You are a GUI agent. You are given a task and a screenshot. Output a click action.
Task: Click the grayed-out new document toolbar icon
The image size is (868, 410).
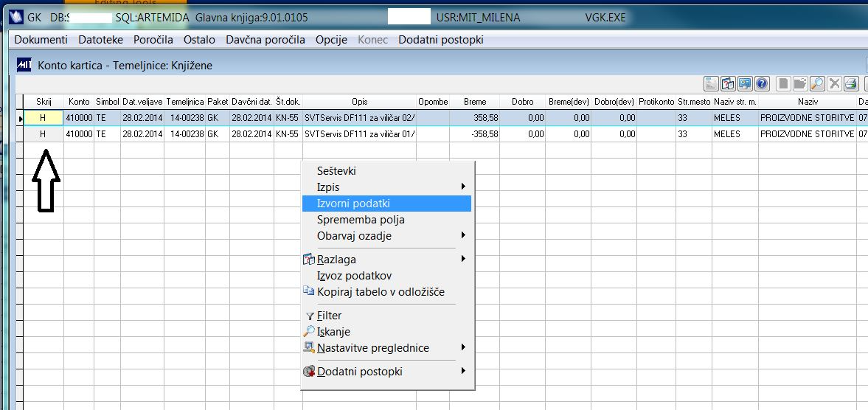tap(782, 84)
